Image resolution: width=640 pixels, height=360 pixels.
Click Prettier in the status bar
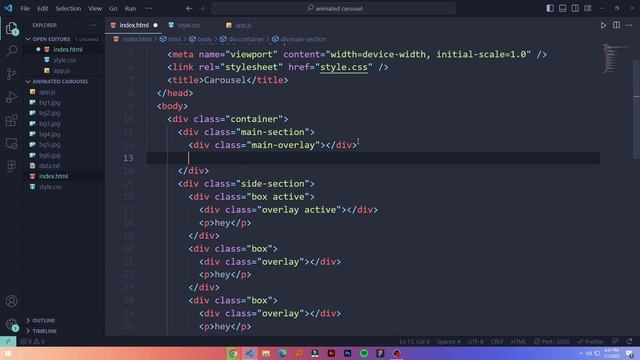591,341
